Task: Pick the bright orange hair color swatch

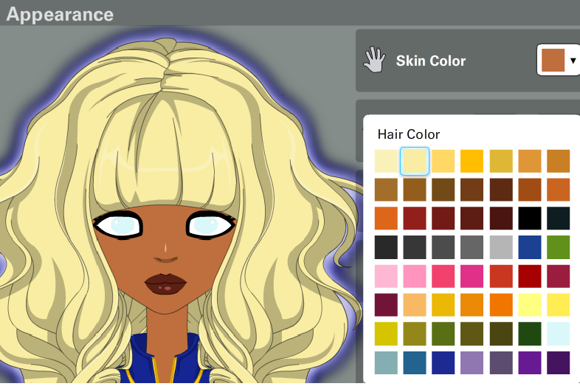Action: coord(501,305)
